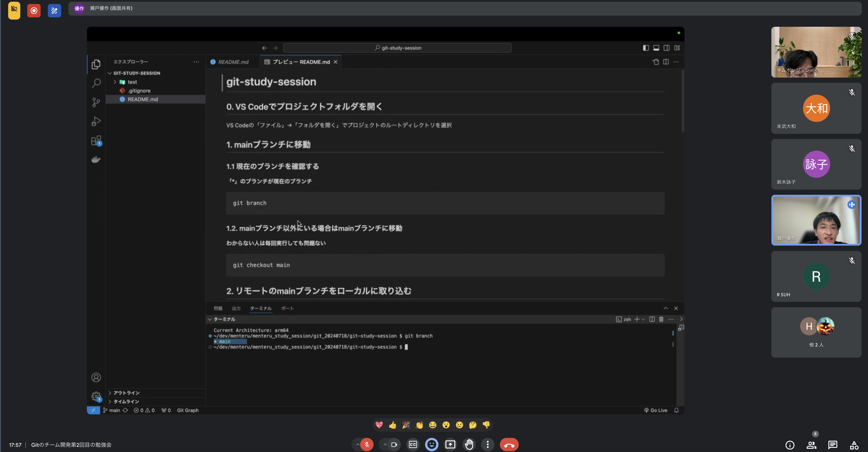Viewport: 868px width, 452px height.
Task: Start the Go Live server
Action: click(x=655, y=410)
